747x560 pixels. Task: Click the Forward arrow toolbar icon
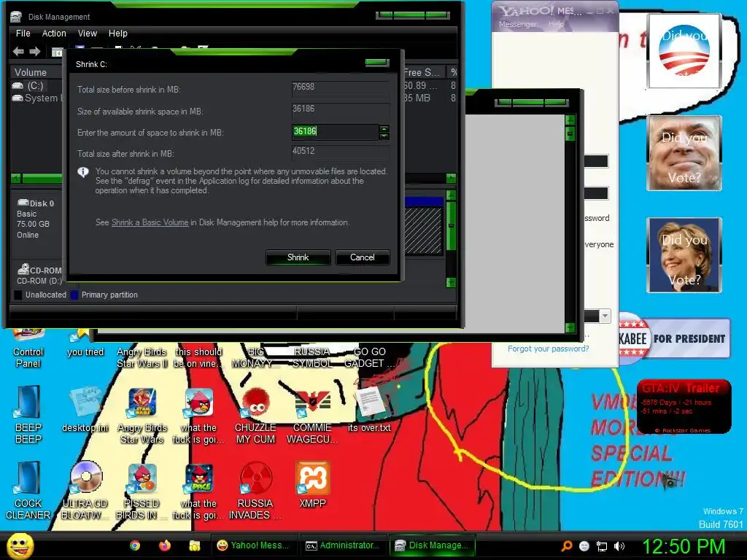point(35,52)
